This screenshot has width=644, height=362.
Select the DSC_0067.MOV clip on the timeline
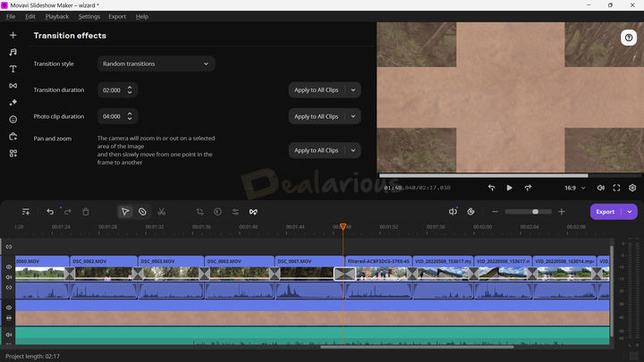tap(310, 268)
